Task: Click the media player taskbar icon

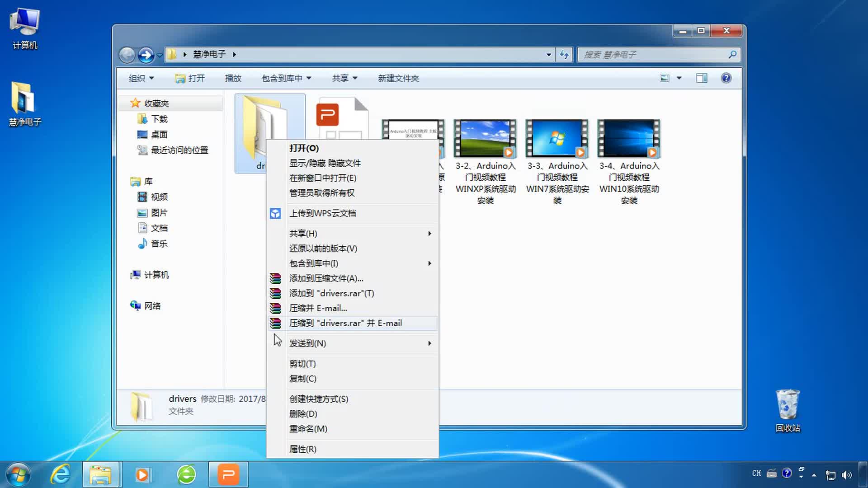Action: [142, 475]
